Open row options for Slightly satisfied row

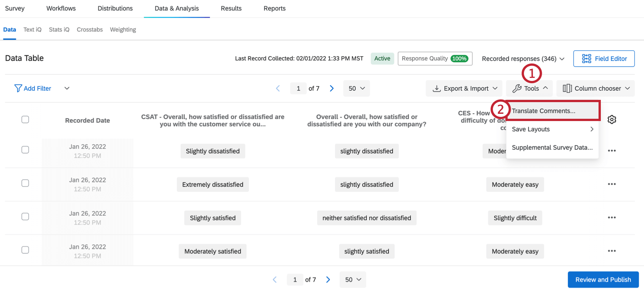(612, 217)
